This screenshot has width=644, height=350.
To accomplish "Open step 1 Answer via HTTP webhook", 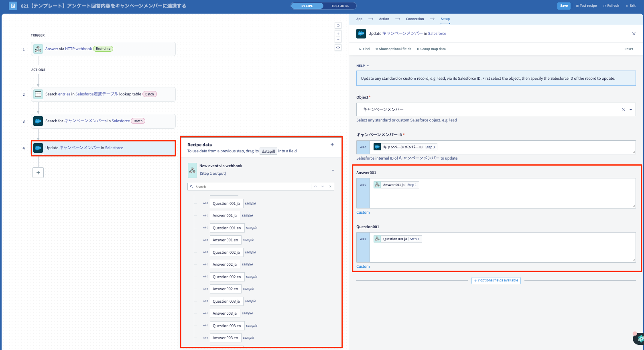I will point(104,49).
